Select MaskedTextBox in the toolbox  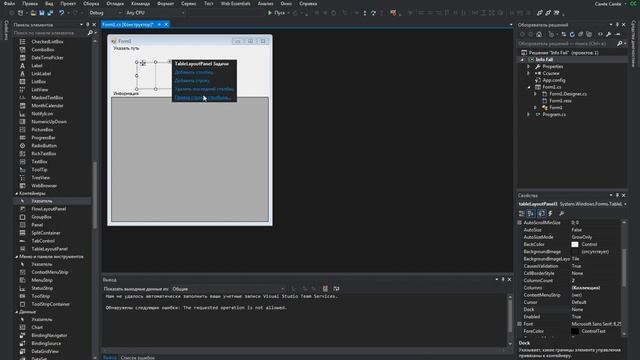click(x=47, y=98)
